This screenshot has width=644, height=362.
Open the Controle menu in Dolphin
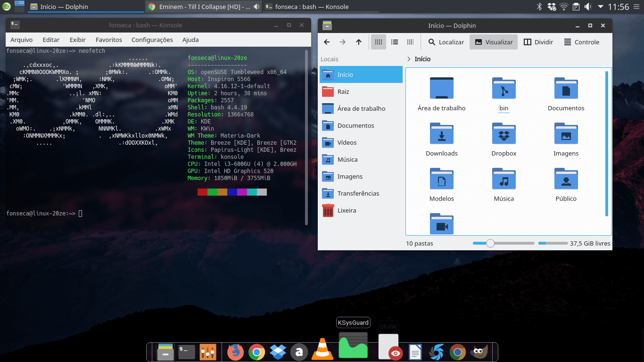[581, 41]
